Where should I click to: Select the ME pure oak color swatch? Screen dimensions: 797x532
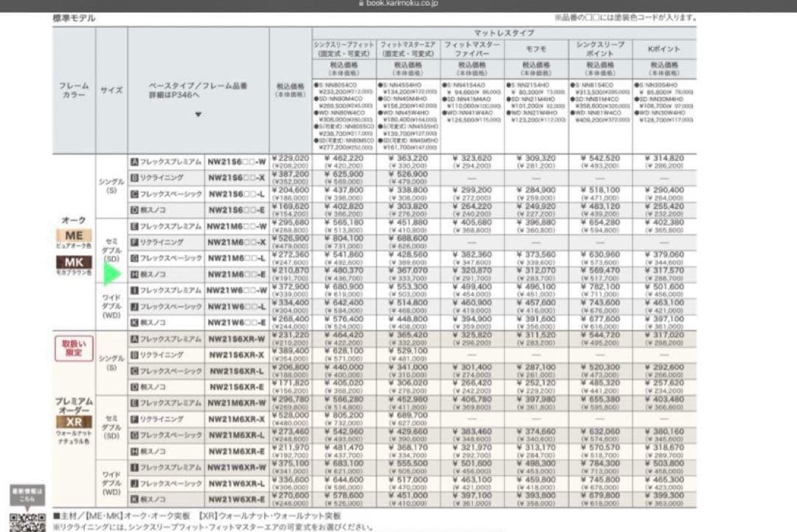(73, 235)
